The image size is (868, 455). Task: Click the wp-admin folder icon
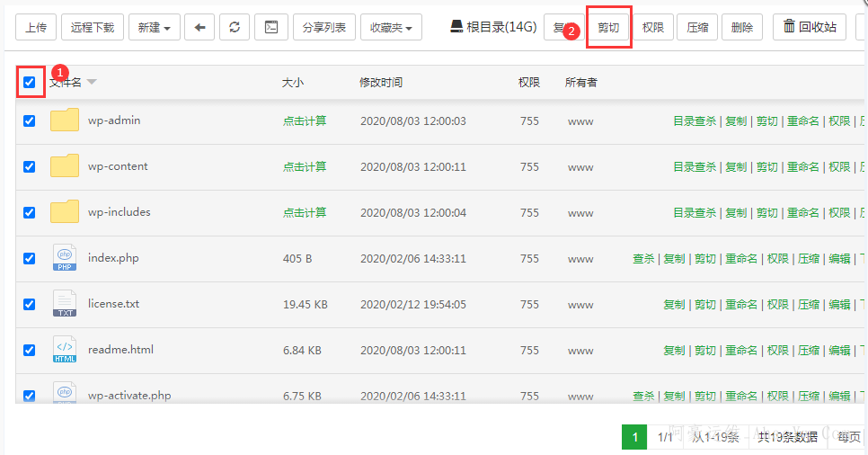65,120
